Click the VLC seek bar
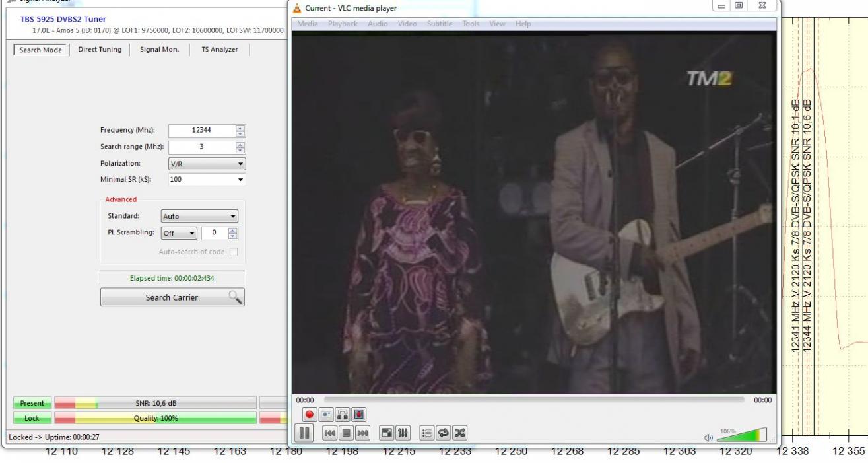The height and width of the screenshot is (463, 868). [533, 400]
